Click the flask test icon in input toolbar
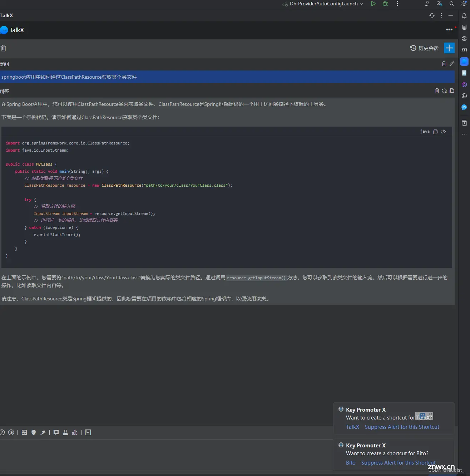 [65, 432]
